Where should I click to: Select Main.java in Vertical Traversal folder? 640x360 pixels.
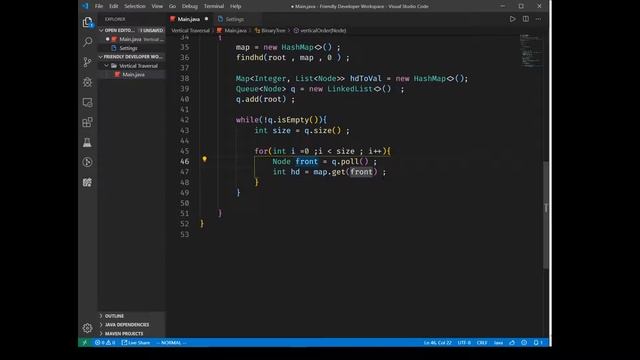(x=131, y=75)
